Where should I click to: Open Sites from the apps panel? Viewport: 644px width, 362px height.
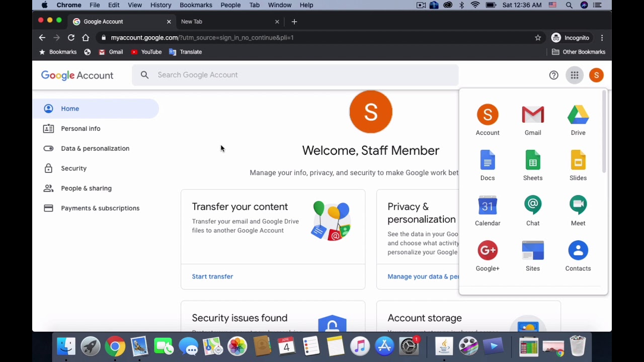pyautogui.click(x=533, y=256)
